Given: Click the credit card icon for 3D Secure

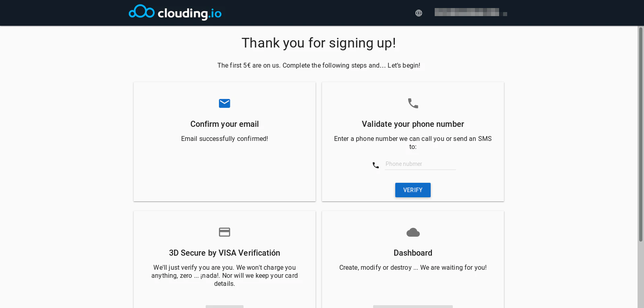Looking at the screenshot, I should pyautogui.click(x=225, y=232).
